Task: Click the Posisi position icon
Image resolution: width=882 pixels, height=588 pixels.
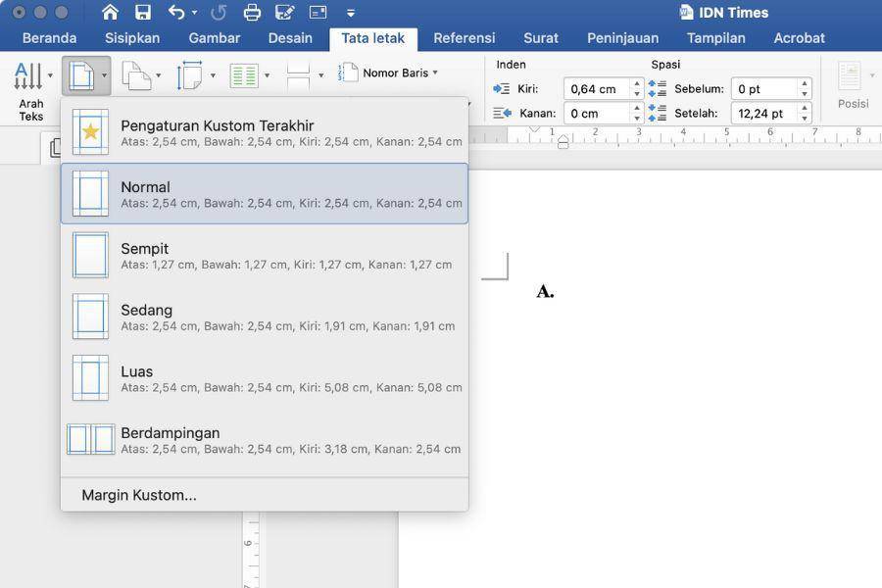Action: [850, 76]
